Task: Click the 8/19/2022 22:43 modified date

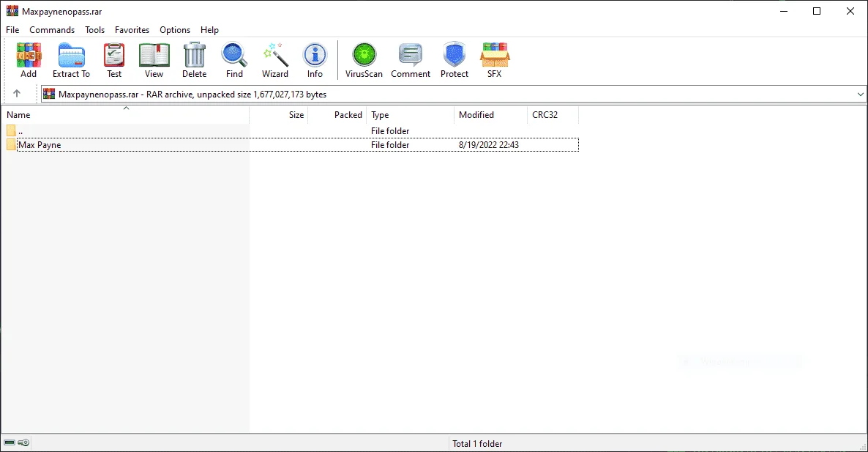Action: click(x=489, y=145)
